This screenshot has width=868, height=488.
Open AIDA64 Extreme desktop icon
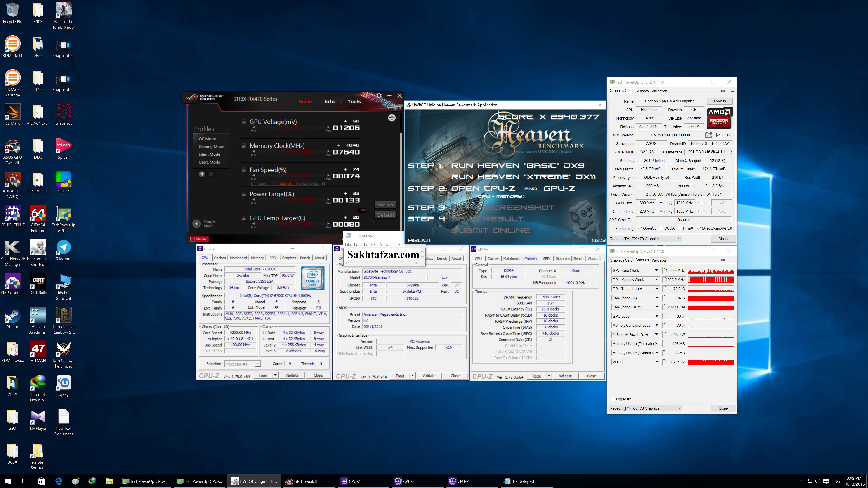pyautogui.click(x=38, y=219)
